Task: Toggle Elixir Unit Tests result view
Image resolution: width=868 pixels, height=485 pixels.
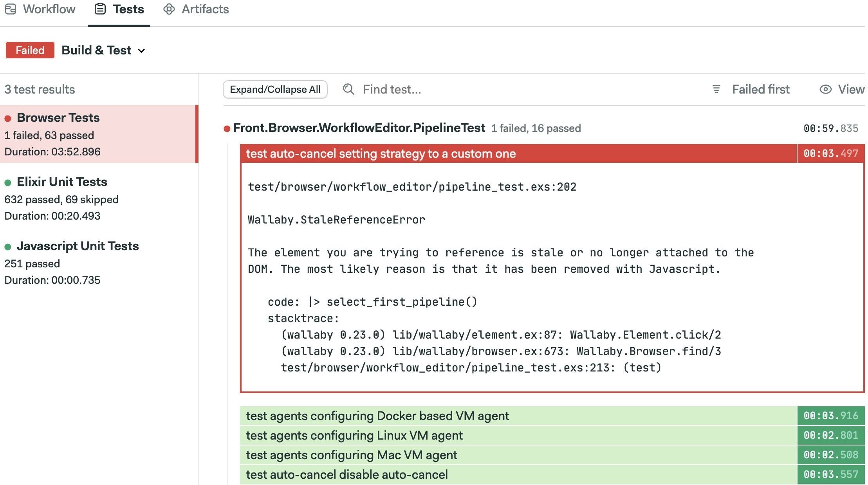Action: (x=62, y=182)
